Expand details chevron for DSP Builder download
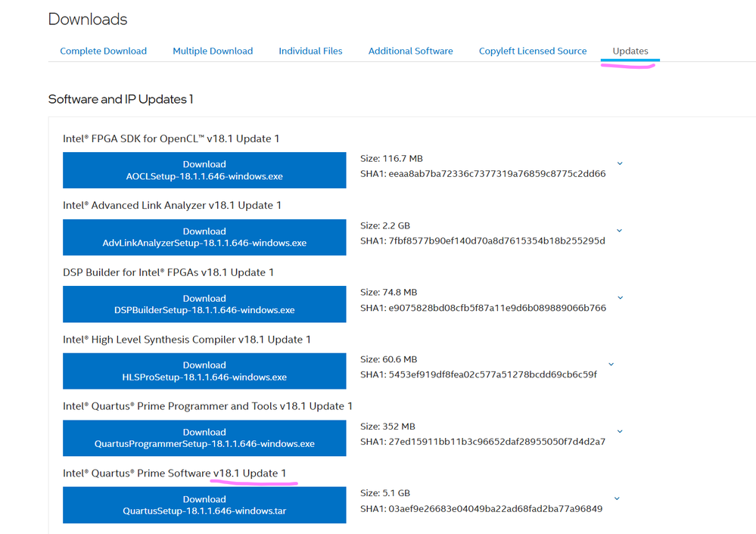756x534 pixels. coord(620,297)
